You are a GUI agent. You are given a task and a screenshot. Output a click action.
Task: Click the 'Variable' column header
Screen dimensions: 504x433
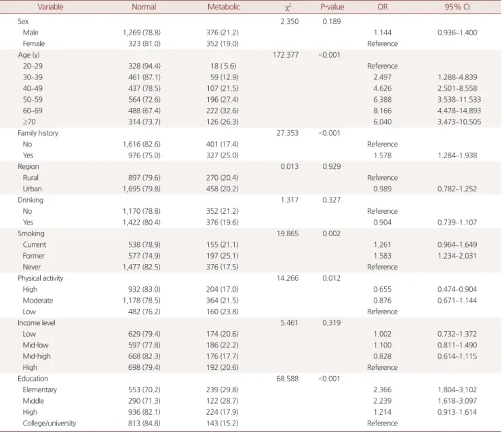point(50,7)
